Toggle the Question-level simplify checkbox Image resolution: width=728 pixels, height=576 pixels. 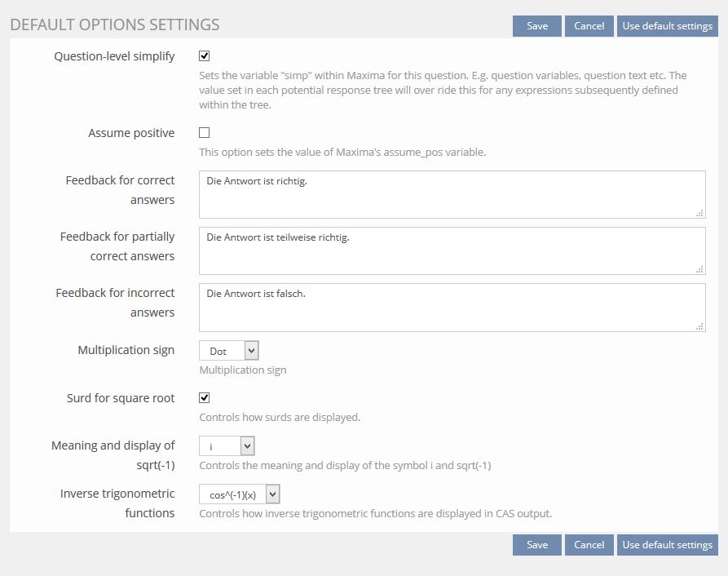(x=205, y=56)
